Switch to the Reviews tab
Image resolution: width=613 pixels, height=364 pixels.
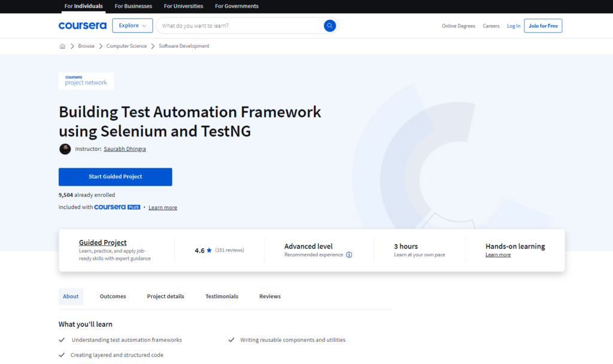(x=270, y=296)
